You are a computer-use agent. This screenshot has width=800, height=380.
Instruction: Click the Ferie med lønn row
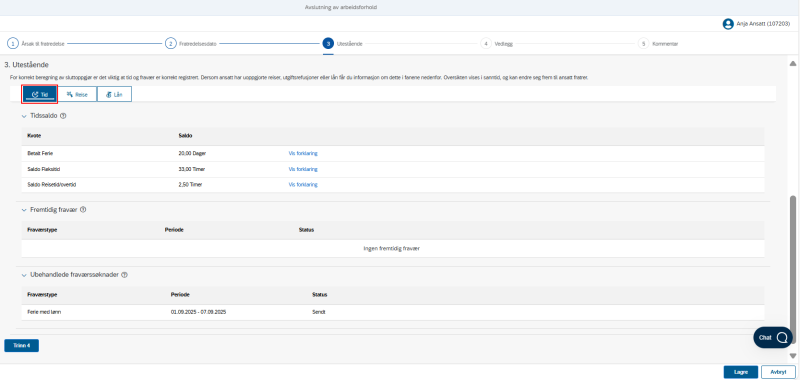pos(393,312)
